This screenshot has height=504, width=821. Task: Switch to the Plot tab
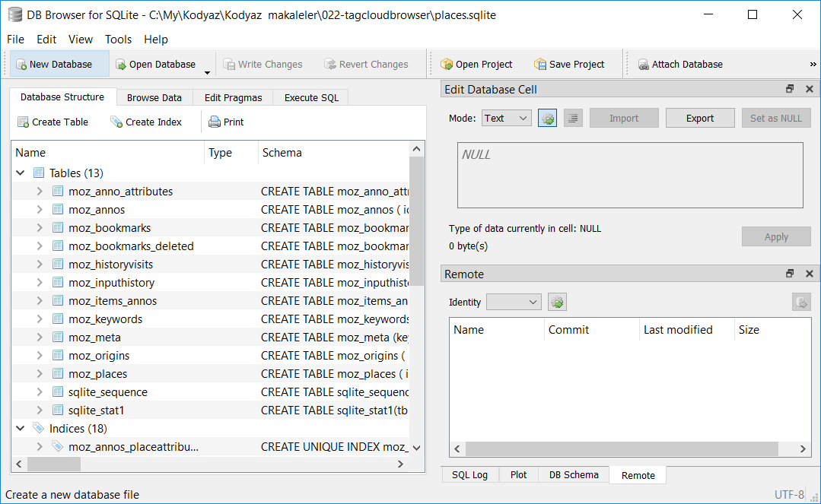coord(518,474)
